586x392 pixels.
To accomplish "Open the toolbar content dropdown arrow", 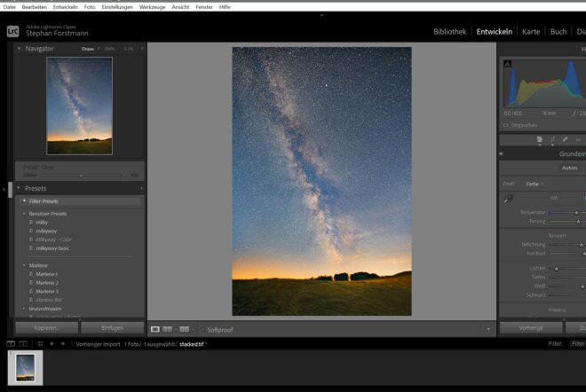I will point(488,329).
